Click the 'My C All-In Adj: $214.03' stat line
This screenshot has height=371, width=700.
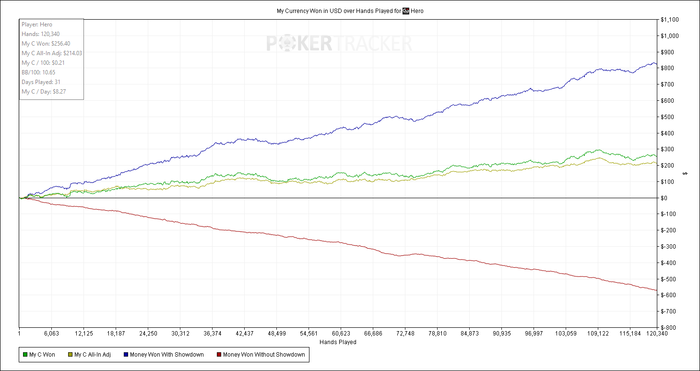(51, 53)
